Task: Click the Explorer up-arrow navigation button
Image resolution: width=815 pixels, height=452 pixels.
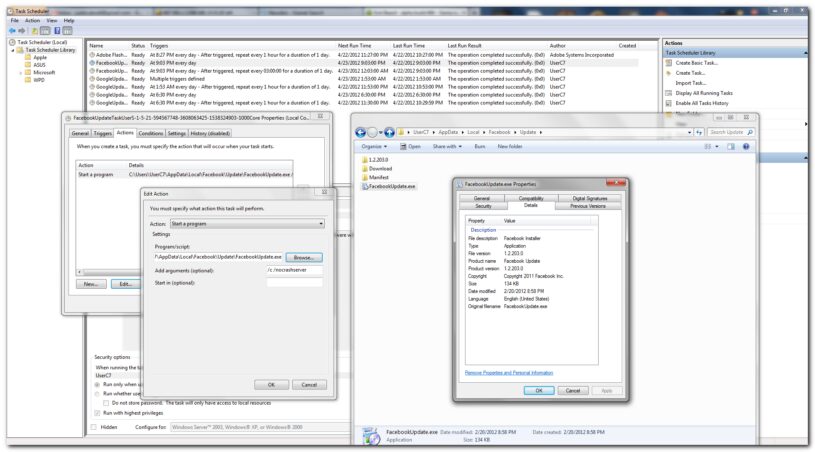Action: pos(389,132)
